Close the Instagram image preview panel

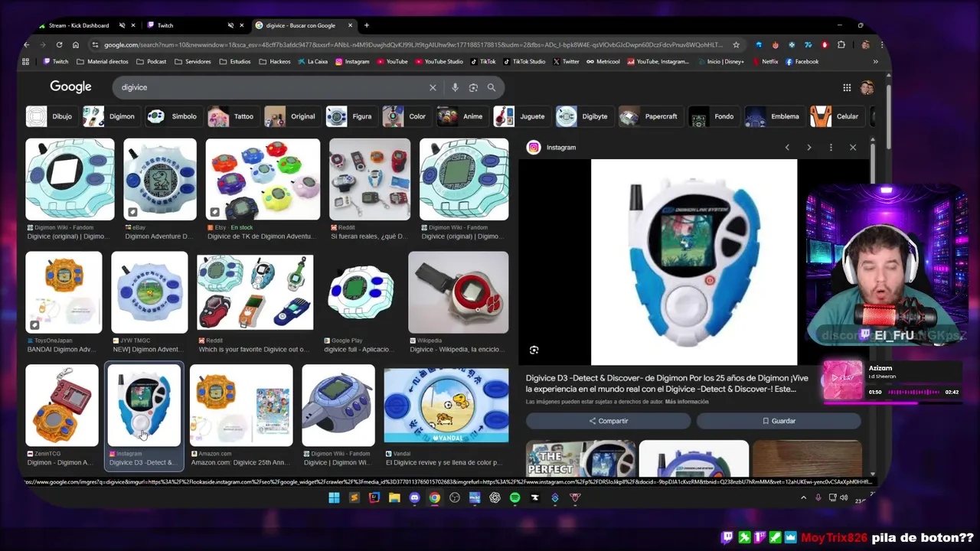click(x=853, y=147)
